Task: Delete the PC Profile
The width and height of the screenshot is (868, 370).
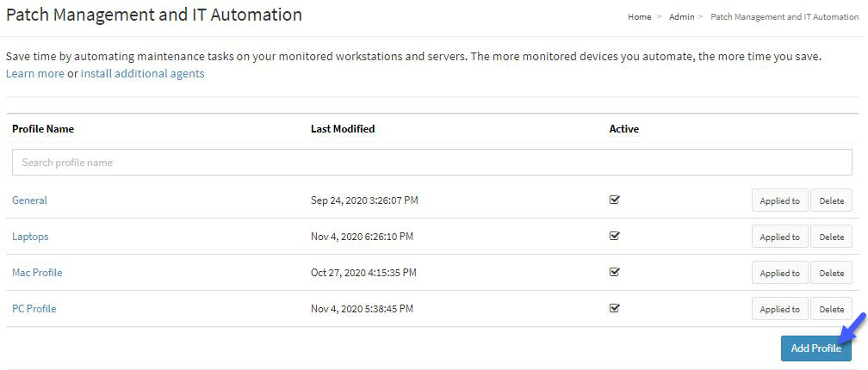Action: point(831,309)
